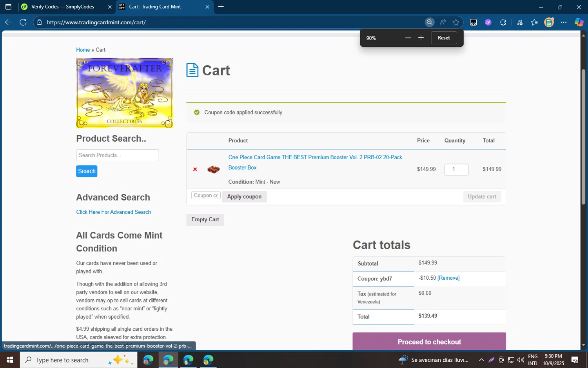The width and height of the screenshot is (588, 368).
Task: Switch to the Verify Codes — SimplyCodes tab
Action: (x=63, y=7)
